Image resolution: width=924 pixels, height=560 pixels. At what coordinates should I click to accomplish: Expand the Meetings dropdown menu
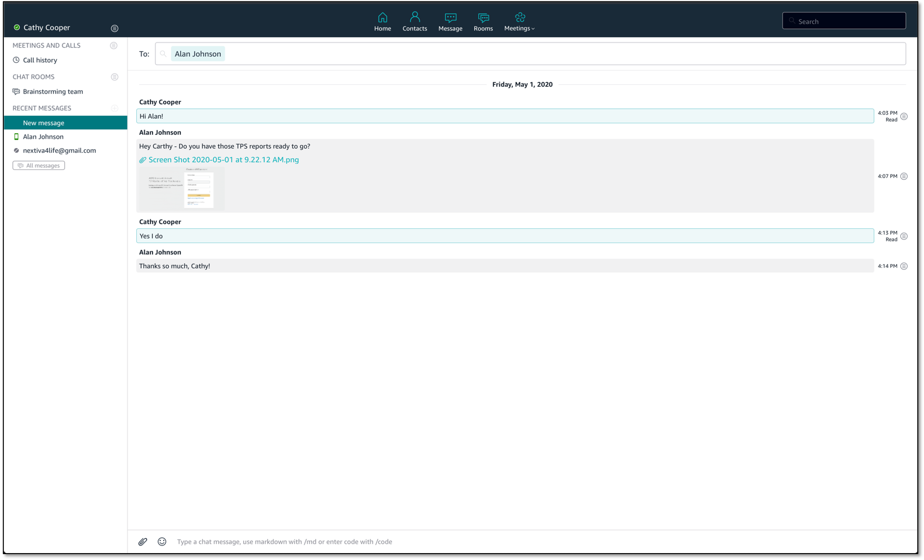[519, 22]
